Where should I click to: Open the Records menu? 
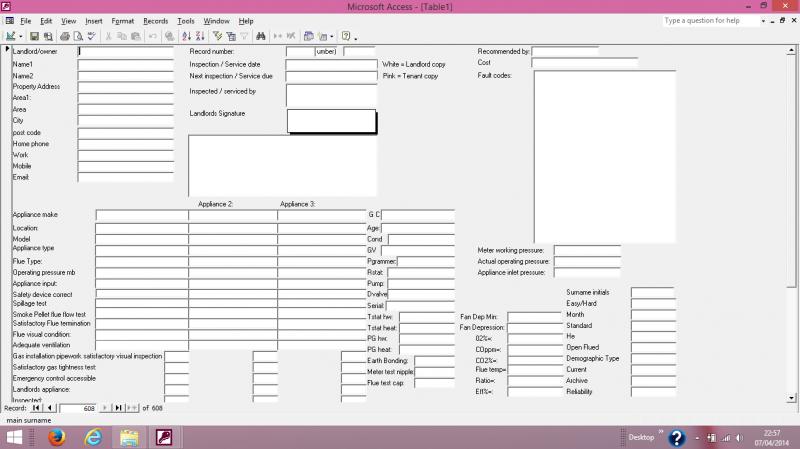[x=155, y=20]
